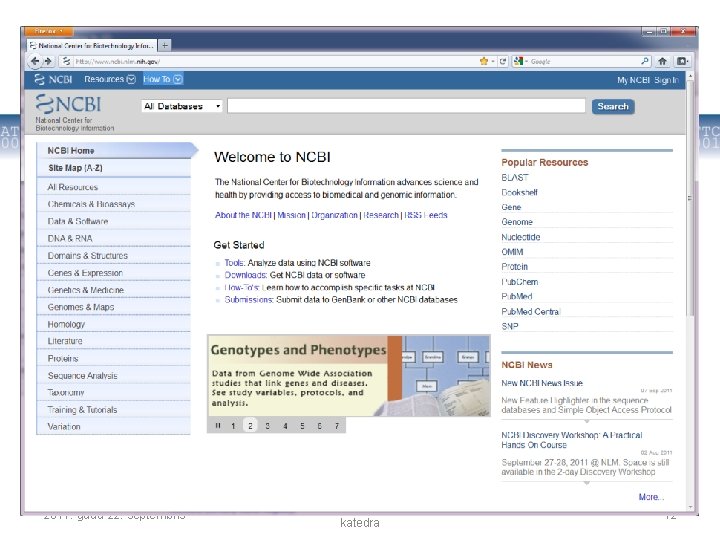720x540 pixels.
Task: Follow the Research link
Action: tap(381, 215)
